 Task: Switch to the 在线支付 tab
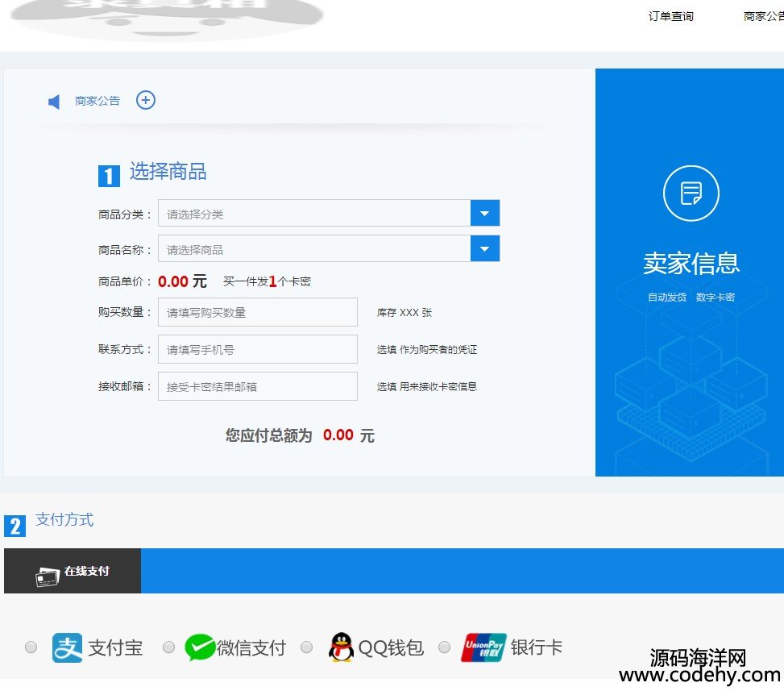click(73, 571)
